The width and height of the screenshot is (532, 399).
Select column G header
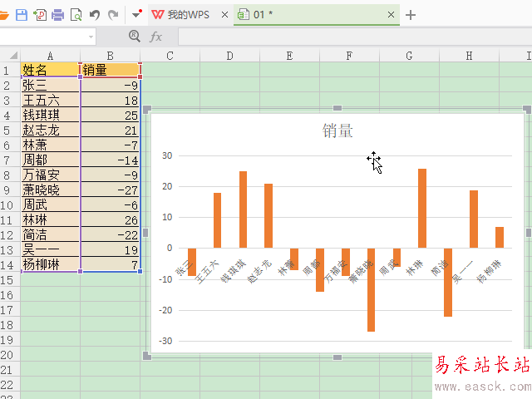409,56
